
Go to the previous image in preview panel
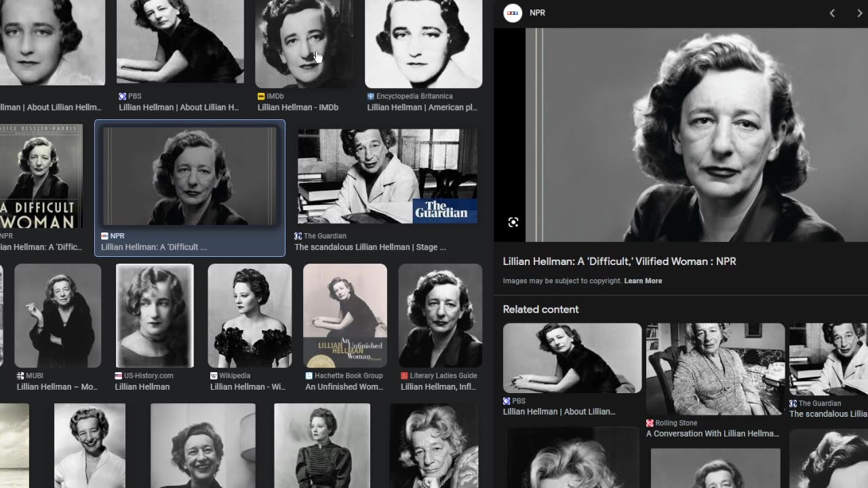click(x=832, y=13)
